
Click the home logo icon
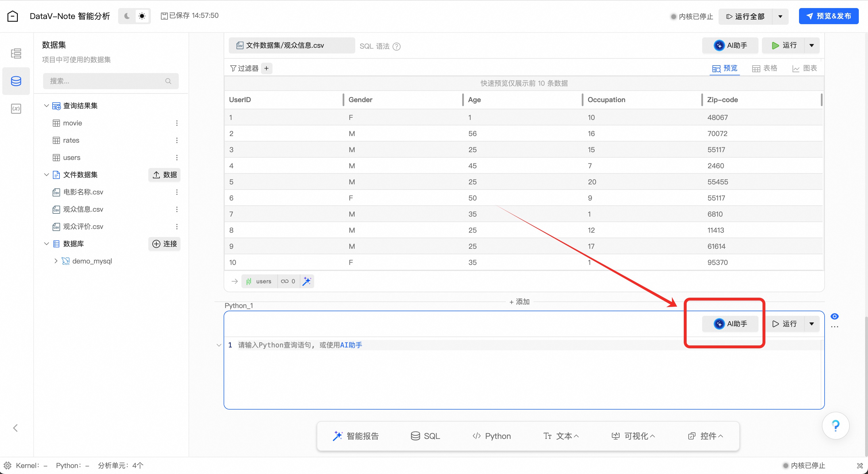(x=12, y=16)
